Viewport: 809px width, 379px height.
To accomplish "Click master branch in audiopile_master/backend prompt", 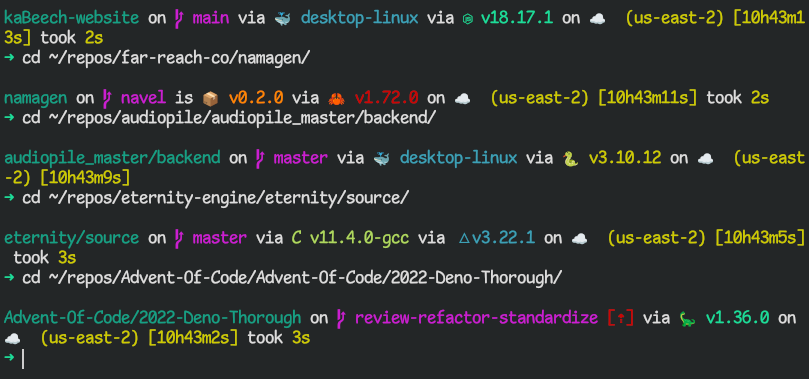I will click(301, 158).
